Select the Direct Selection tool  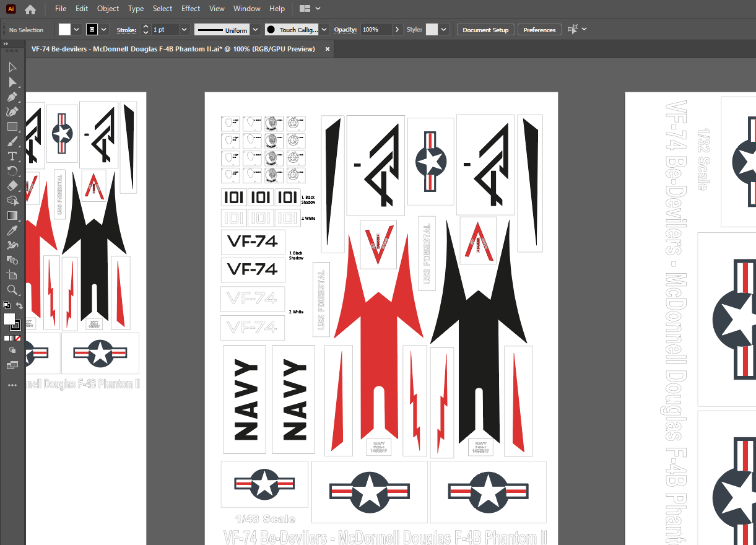pos(12,82)
